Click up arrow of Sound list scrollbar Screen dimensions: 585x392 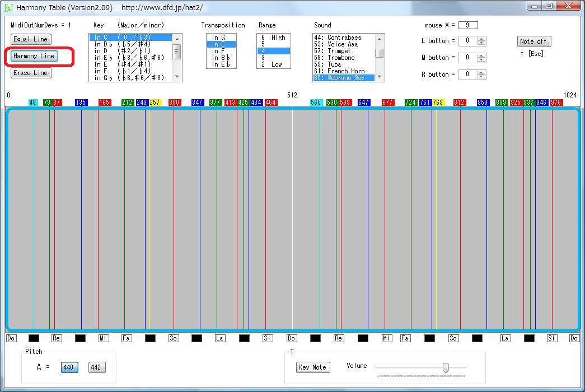[x=380, y=39]
